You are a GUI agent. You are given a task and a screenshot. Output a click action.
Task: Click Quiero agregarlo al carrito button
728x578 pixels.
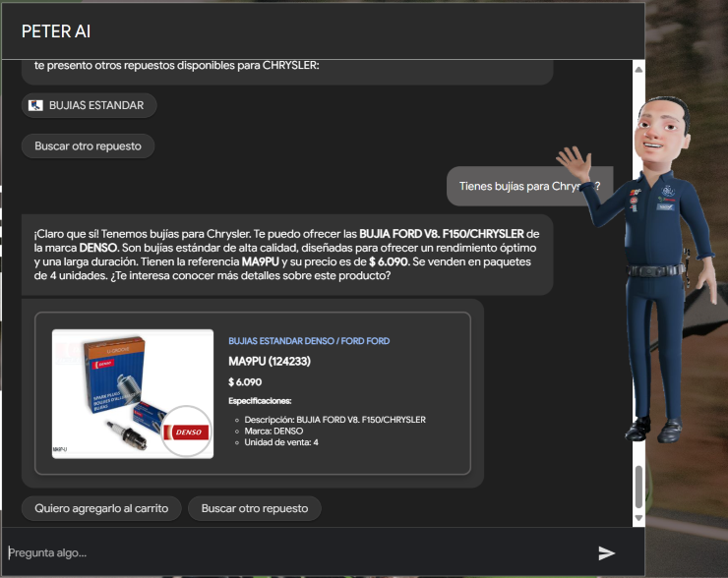coord(101,508)
